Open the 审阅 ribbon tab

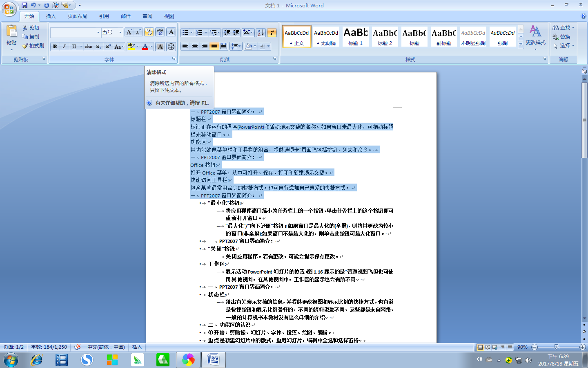[x=147, y=16]
